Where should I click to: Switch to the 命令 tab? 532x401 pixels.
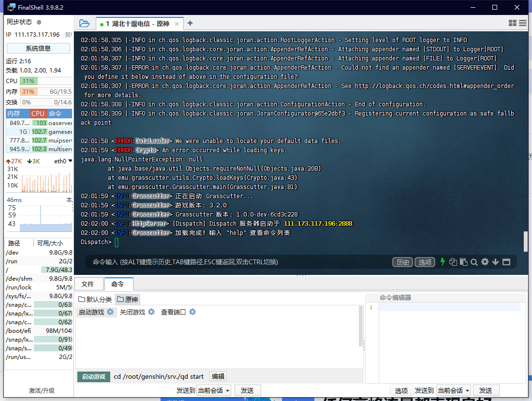click(x=118, y=284)
